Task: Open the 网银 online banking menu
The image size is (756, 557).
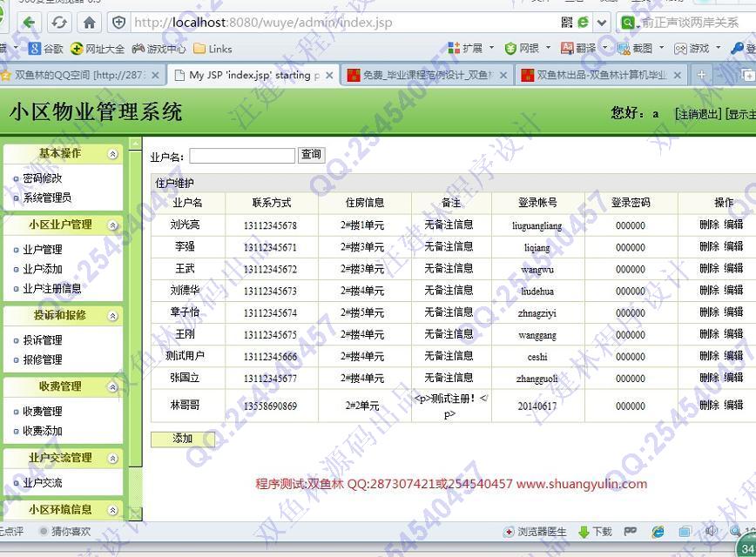Action: (528, 48)
